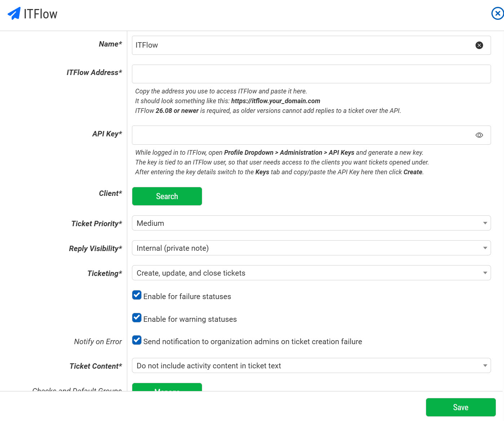The image size is (504, 421).
Task: Click into the API Key input field
Action: pos(303,135)
